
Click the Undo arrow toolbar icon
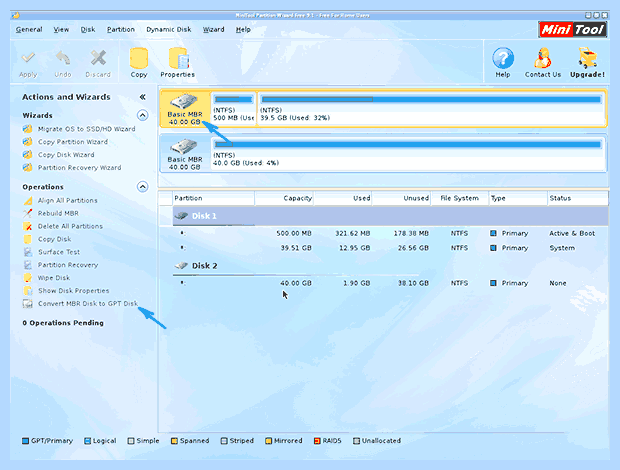(x=63, y=58)
